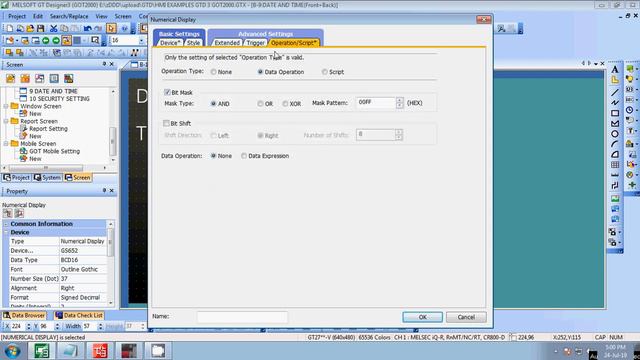Collapse the Mobile Screen folder
640x360 pixels.
click(6, 144)
